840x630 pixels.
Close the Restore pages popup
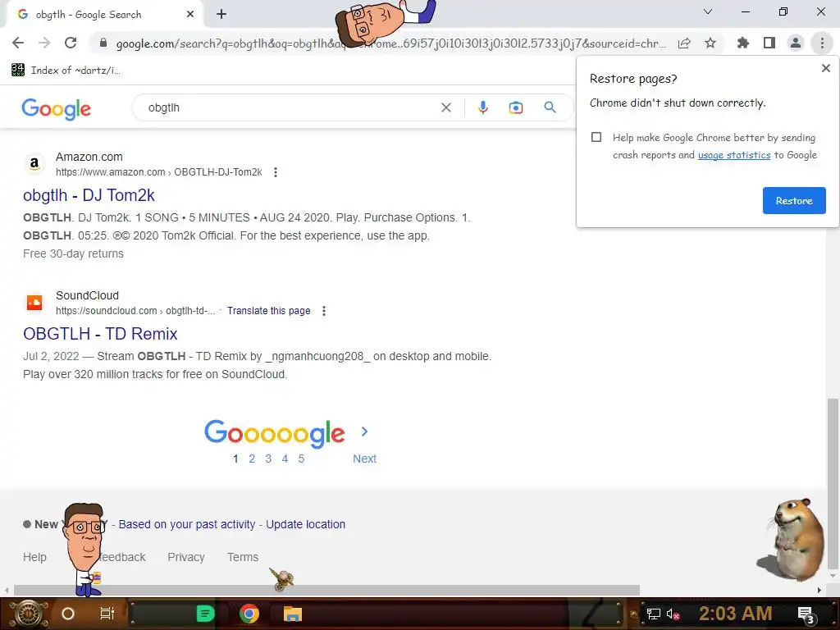coord(825,68)
